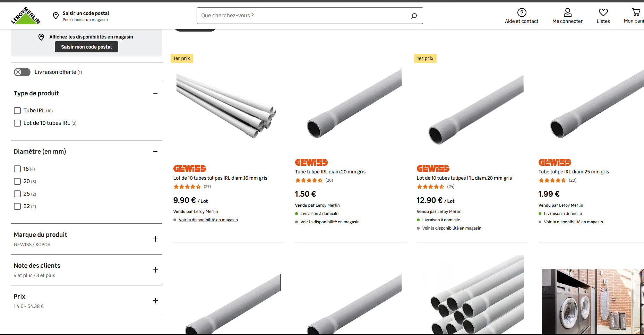Screen dimensions: 644x335
Task: Open Voir la disponibilité link for diam.16 lot
Action: pyautogui.click(x=208, y=220)
